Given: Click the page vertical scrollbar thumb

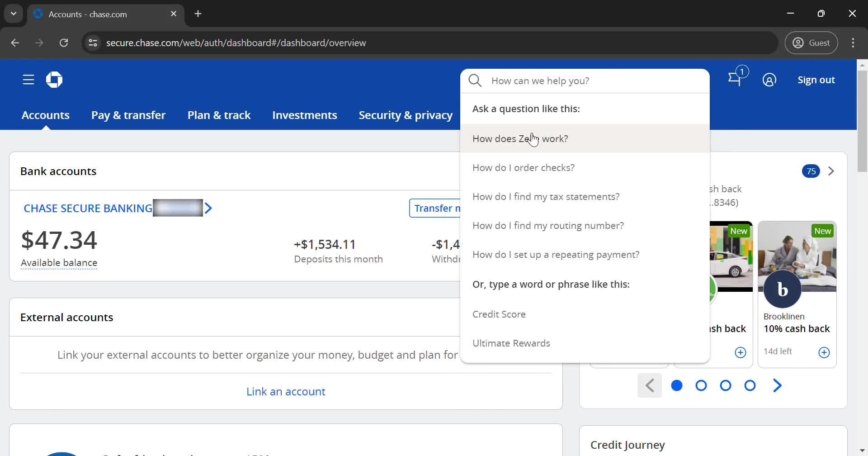Looking at the screenshot, I should (862, 121).
